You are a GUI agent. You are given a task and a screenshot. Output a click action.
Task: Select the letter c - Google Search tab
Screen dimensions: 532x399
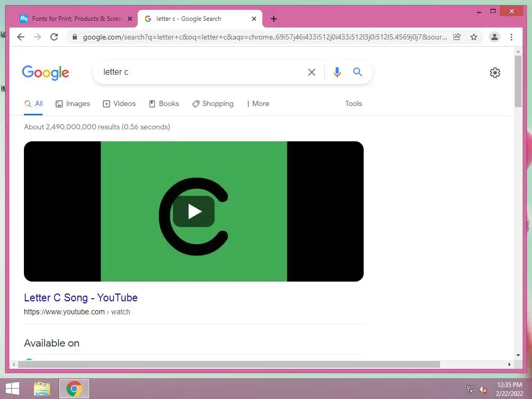199,19
